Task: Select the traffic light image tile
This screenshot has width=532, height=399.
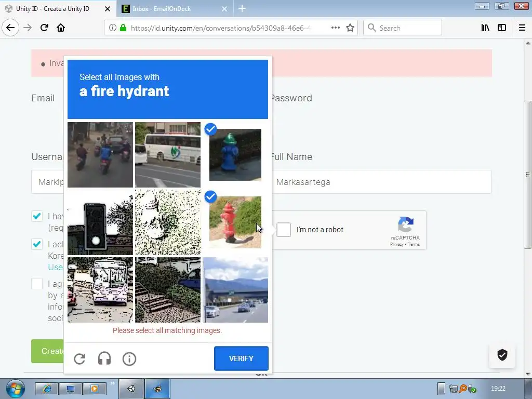Action: [100, 222]
